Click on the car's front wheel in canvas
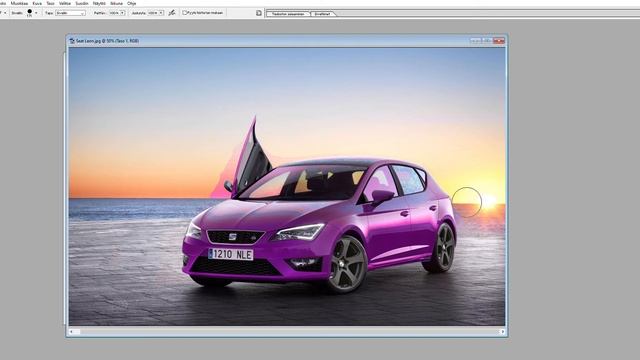Image resolution: width=640 pixels, height=360 pixels. [347, 264]
